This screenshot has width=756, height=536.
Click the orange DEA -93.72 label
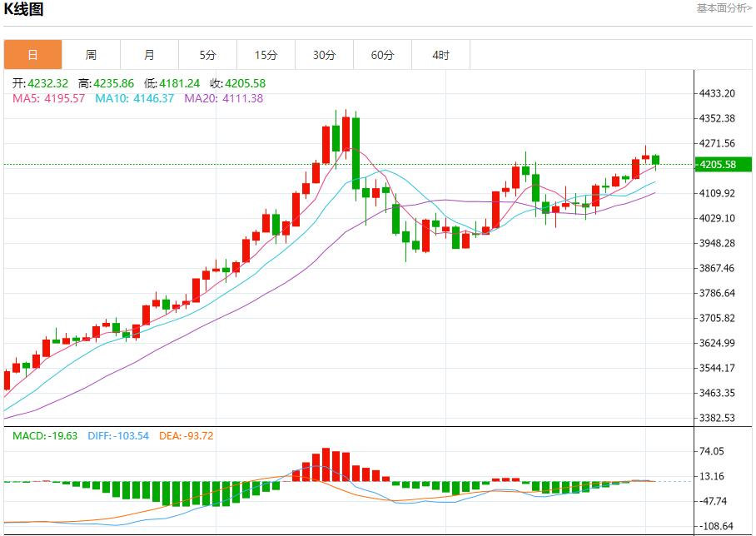186,436
